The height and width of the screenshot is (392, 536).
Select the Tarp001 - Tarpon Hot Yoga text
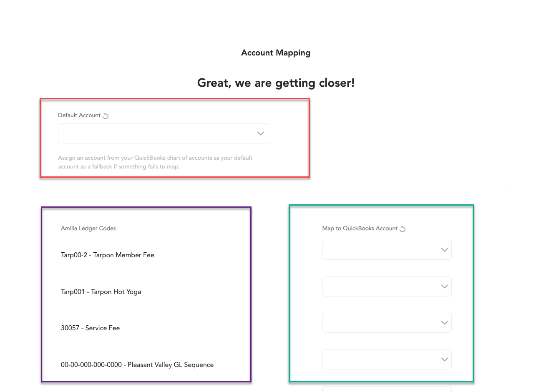101,292
